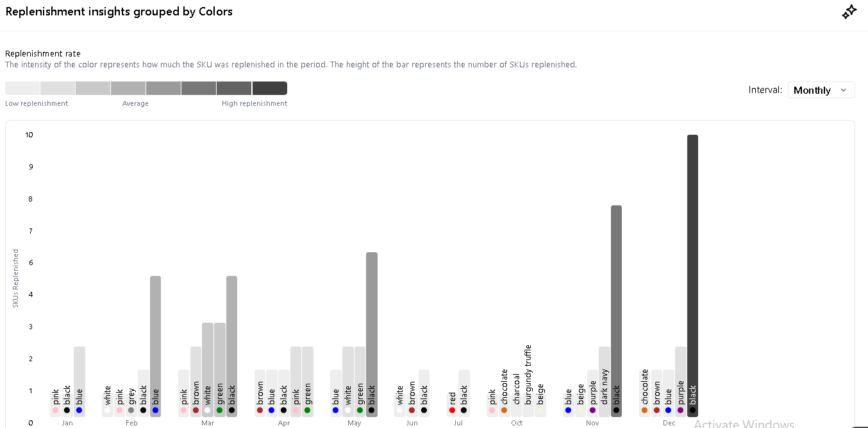Click the black bar in June
The height and width of the screenshot is (428, 868).
[424, 391]
